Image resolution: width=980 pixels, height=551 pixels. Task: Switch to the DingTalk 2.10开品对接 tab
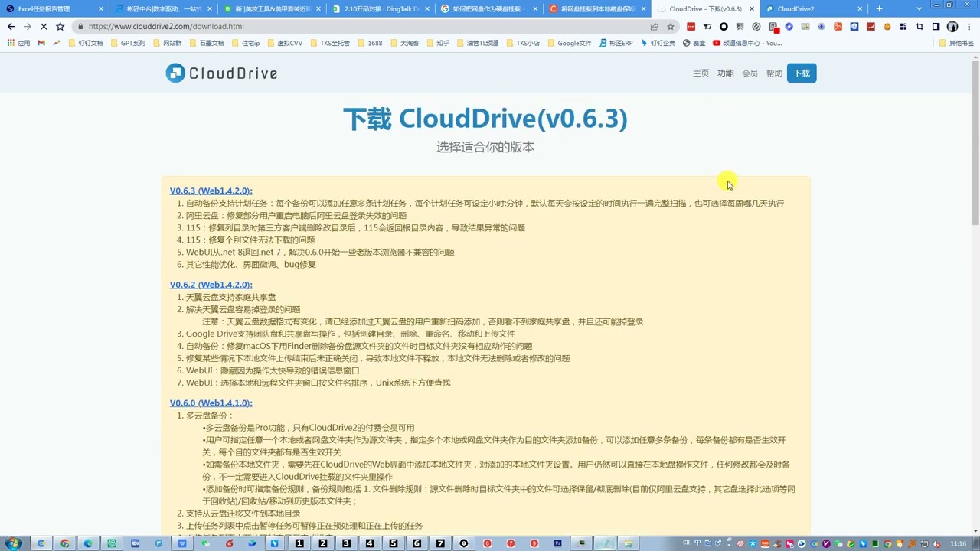tap(381, 9)
